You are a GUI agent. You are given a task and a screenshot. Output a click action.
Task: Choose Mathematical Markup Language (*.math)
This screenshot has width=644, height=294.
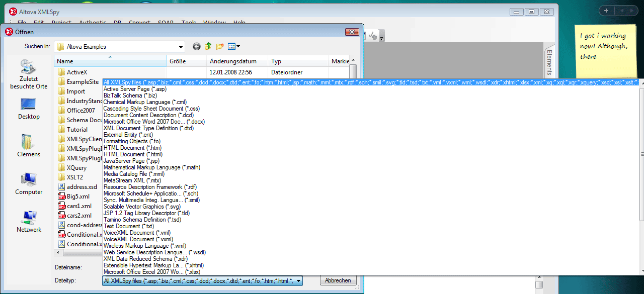(152, 167)
